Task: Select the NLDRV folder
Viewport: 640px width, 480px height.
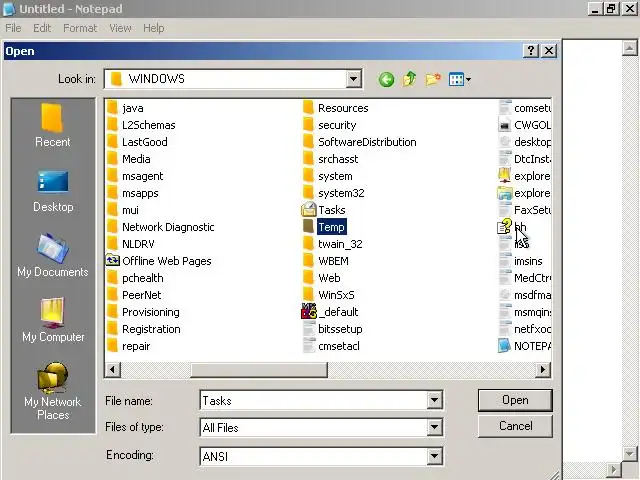Action: click(x=130, y=244)
